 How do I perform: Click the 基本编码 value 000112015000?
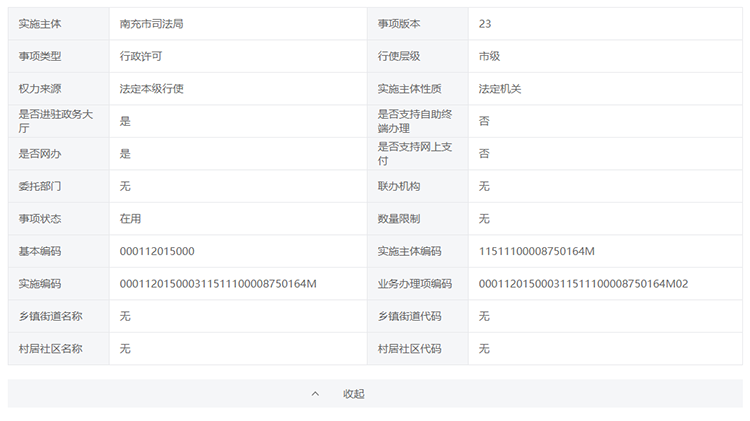tap(157, 251)
